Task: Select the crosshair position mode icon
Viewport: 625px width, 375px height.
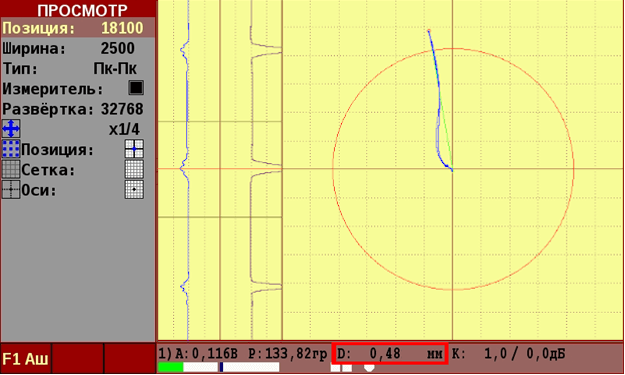Action: coord(134,149)
